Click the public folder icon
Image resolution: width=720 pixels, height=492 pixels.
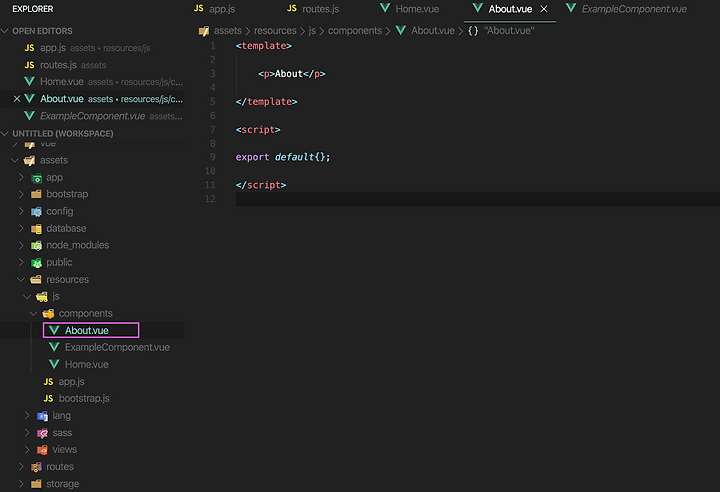(x=36, y=262)
